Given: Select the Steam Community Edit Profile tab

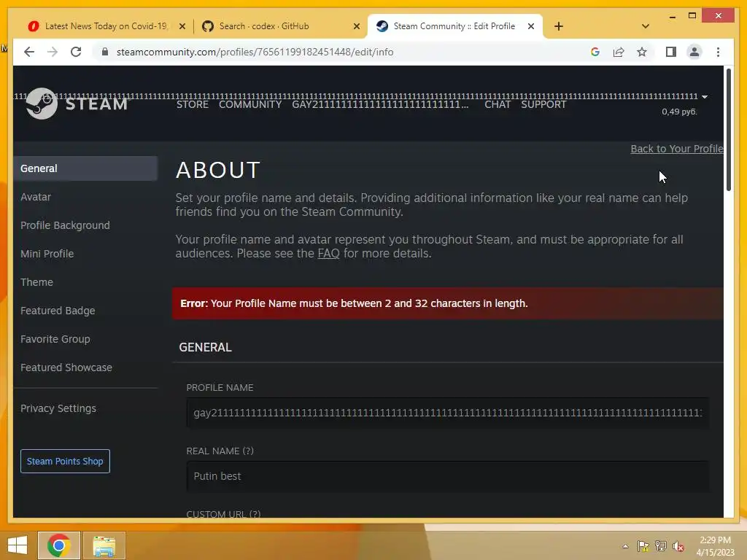Looking at the screenshot, I should tap(454, 26).
